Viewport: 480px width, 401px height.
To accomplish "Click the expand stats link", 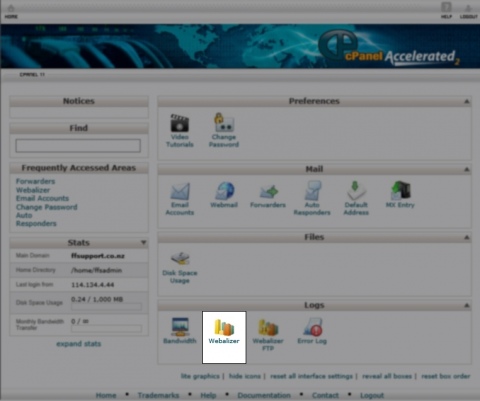I will pyautogui.click(x=79, y=344).
